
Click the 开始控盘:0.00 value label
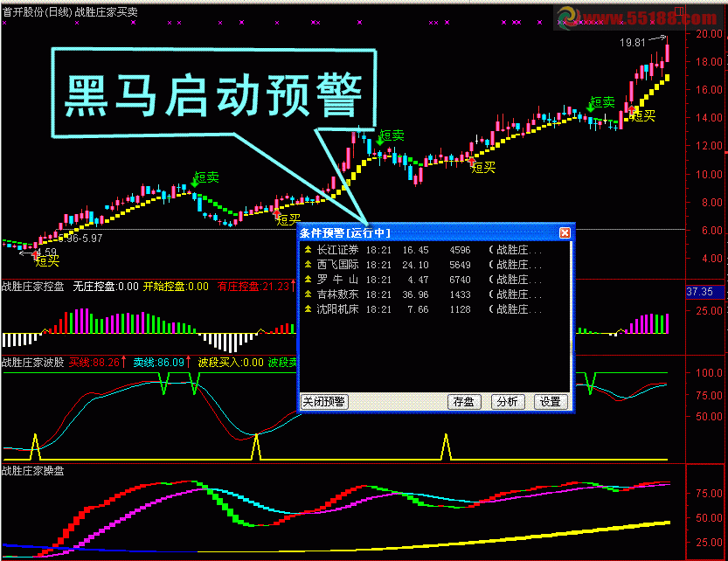(176, 287)
